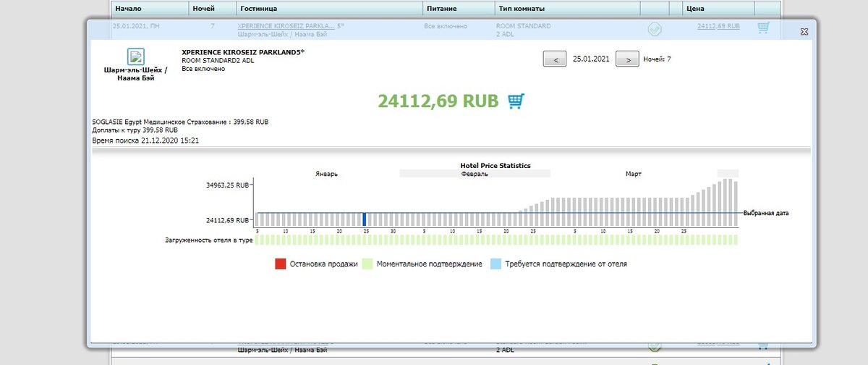Click Требуется подтверждение от отеля legend text
This screenshot has height=365, width=868.
click(x=566, y=264)
